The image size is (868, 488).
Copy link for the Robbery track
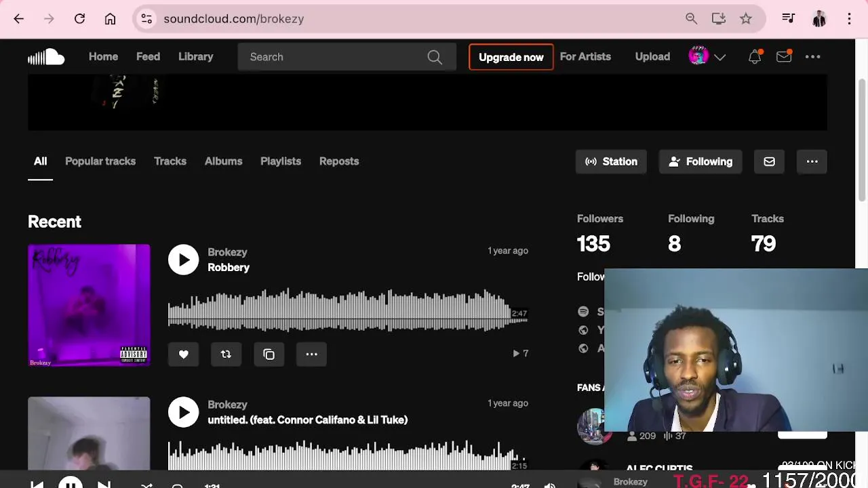[269, 354]
